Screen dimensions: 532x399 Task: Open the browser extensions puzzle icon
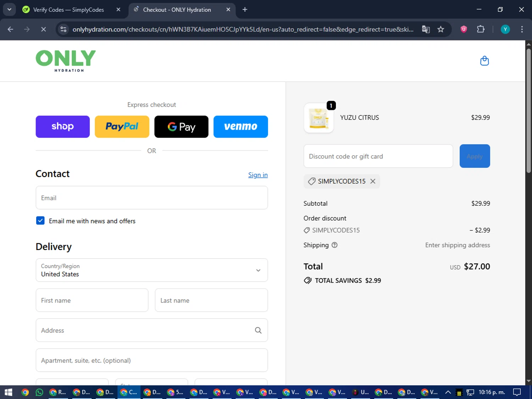(481, 29)
